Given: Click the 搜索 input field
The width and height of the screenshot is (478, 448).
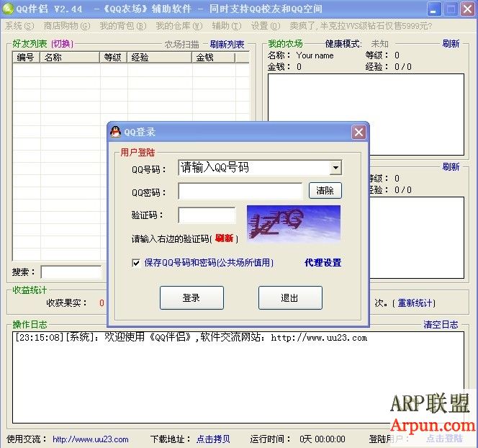Looking at the screenshot, I should (71, 272).
